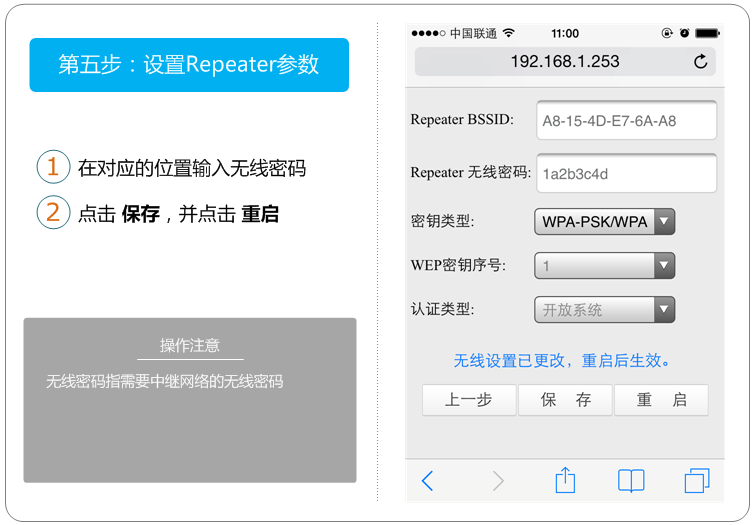Expand the 密钥类型 WPA-PSK/WPA dropdown
756x525 pixels.
tap(605, 221)
